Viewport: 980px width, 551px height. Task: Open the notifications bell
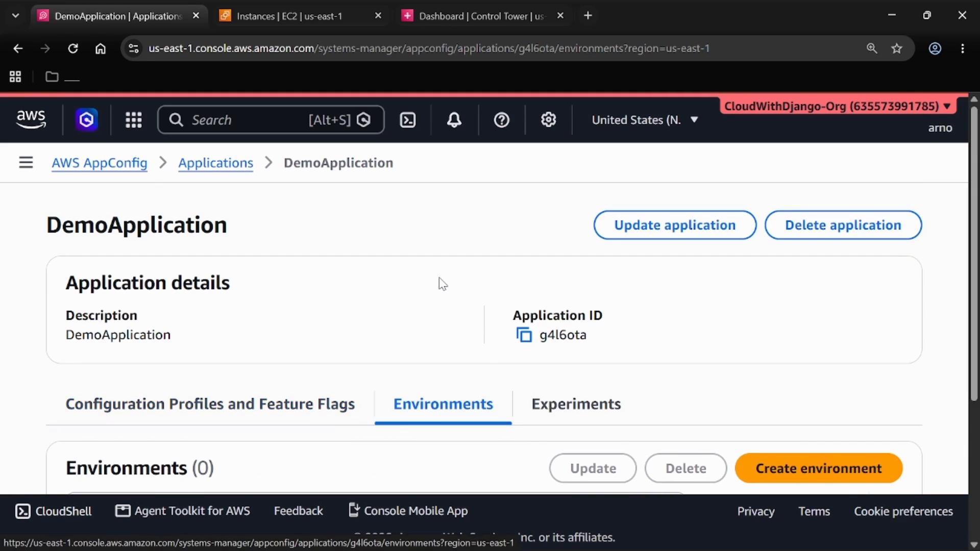pos(454,120)
